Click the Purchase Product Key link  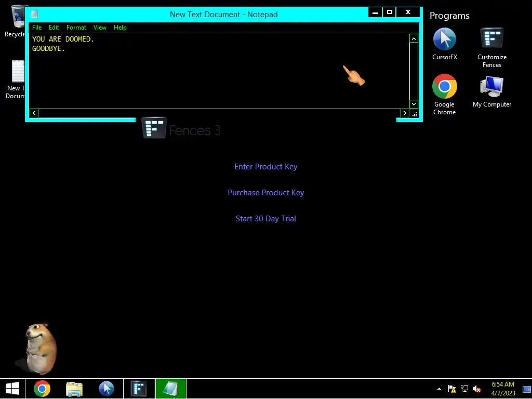266,193
